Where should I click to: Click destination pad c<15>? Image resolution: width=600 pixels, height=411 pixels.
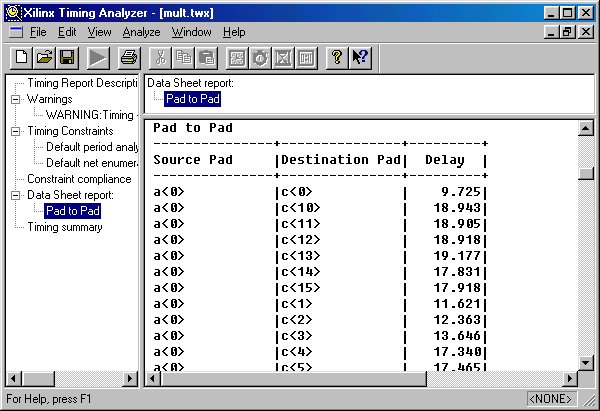(x=301, y=288)
